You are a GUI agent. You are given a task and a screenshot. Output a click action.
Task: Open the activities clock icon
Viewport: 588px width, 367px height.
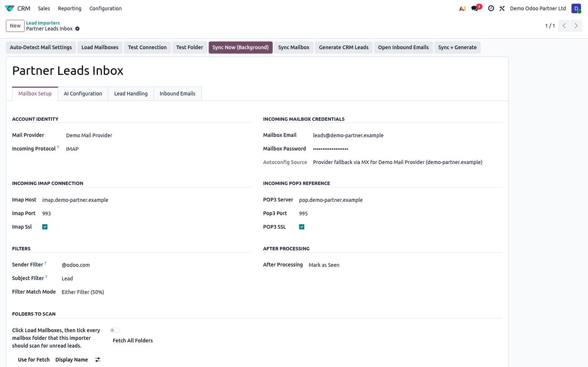point(491,8)
